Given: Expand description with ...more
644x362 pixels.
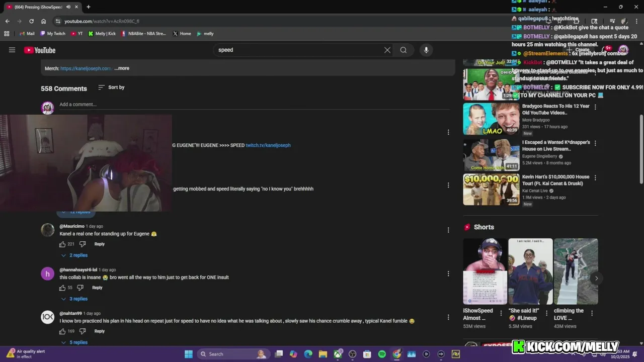Looking at the screenshot, I should (x=122, y=68).
